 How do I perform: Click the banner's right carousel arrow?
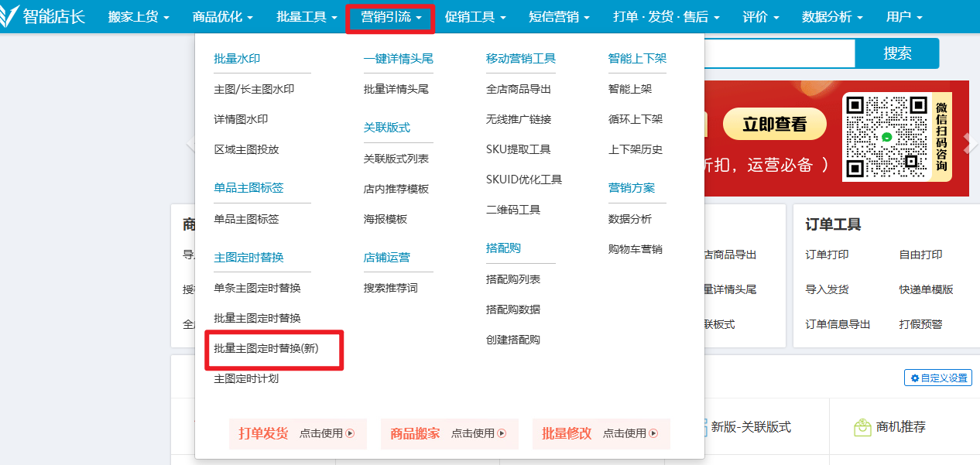[969, 142]
